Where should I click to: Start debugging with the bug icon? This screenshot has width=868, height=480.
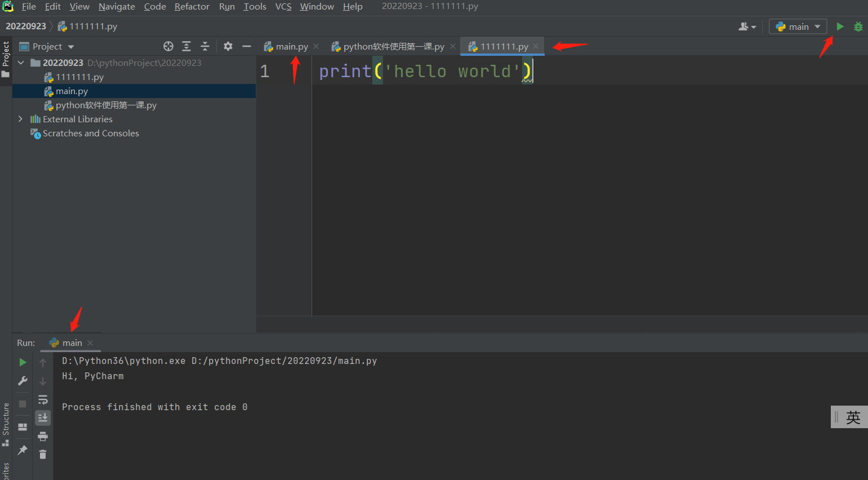(858, 26)
